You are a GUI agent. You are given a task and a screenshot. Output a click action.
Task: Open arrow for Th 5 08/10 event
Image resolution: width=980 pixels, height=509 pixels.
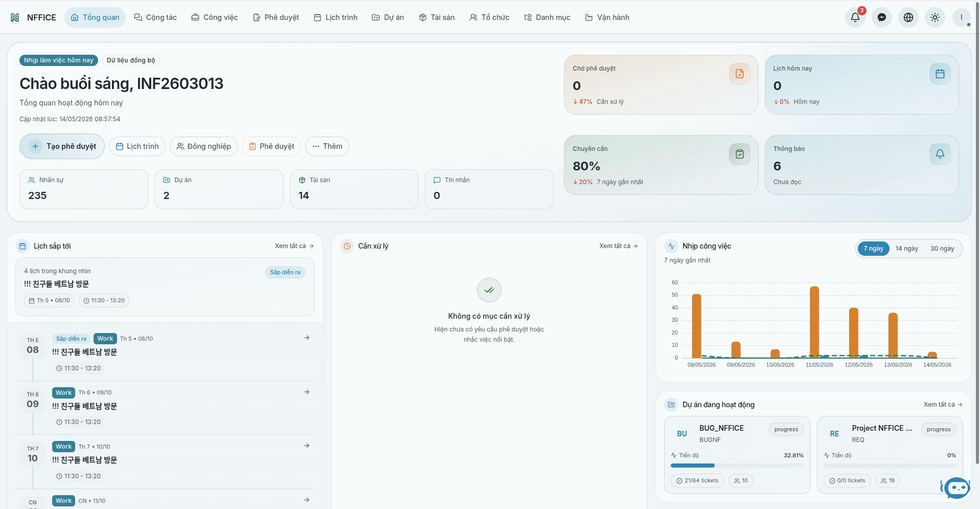[307, 338]
